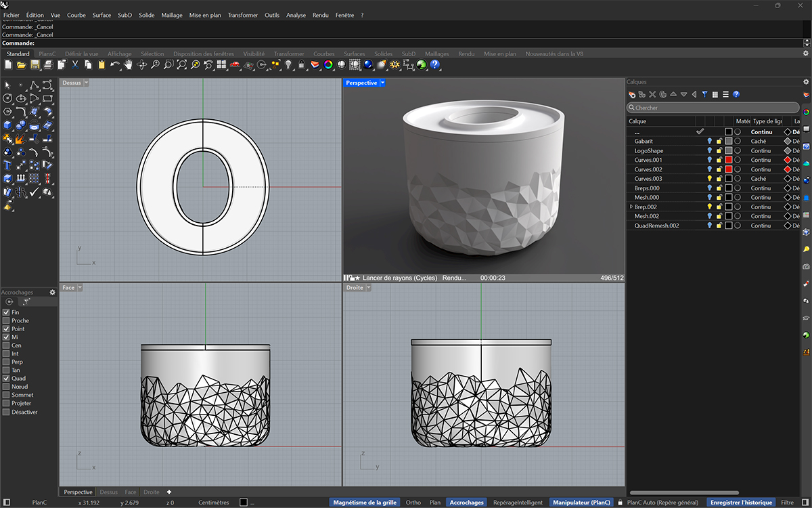Click Enregistrer l'historique button
The height and width of the screenshot is (508, 812).
[741, 503]
